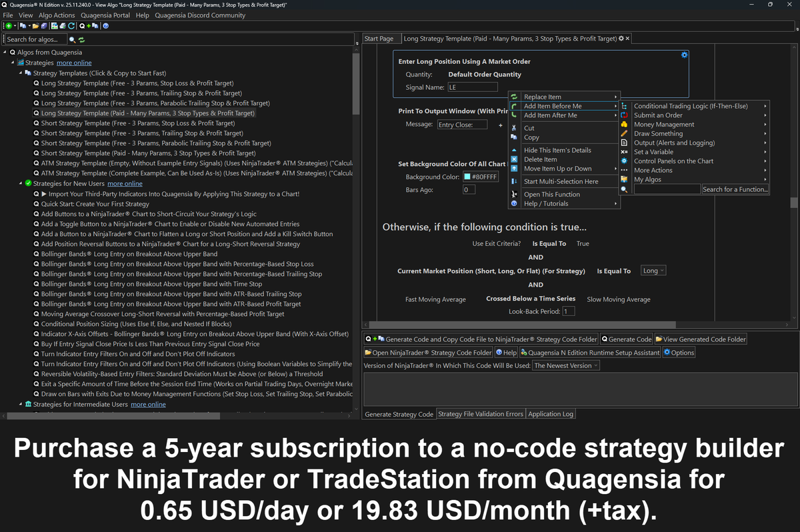Image resolution: width=800 pixels, height=532 pixels.
Task: Click the Look-Back Period field
Action: pyautogui.click(x=569, y=311)
